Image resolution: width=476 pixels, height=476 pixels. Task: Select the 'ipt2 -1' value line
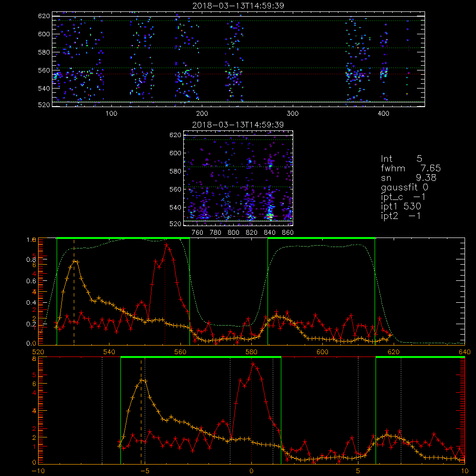[401, 216]
